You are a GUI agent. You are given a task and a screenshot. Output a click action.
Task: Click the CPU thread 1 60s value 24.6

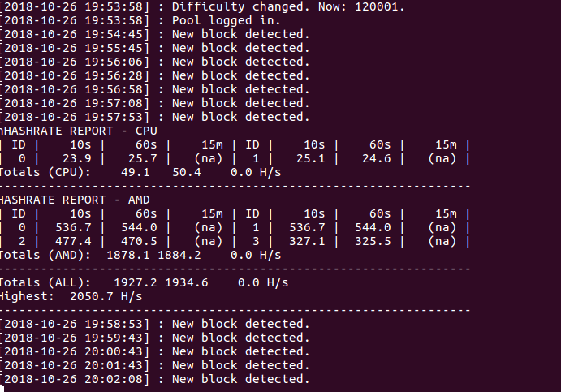tap(377, 158)
